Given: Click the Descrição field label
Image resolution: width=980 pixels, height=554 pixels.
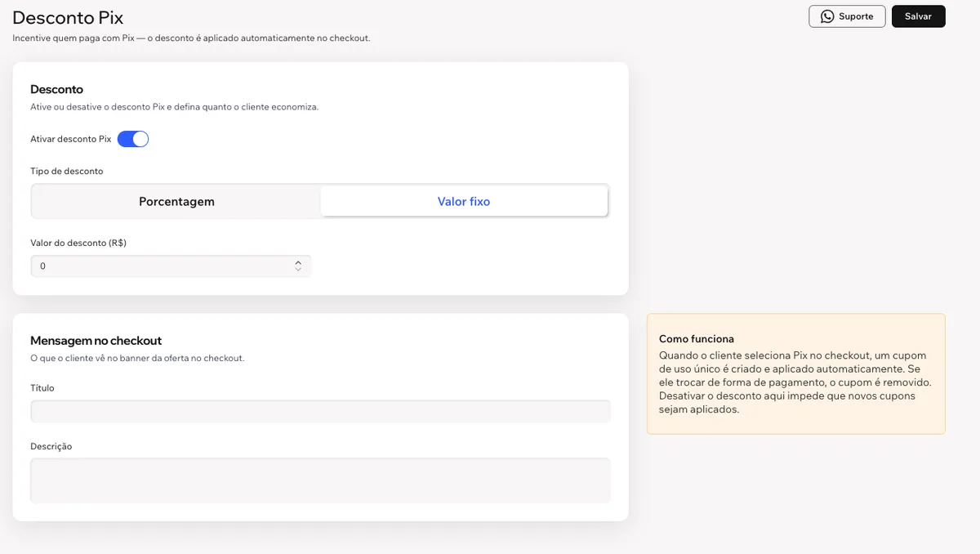Looking at the screenshot, I should pos(51,446).
